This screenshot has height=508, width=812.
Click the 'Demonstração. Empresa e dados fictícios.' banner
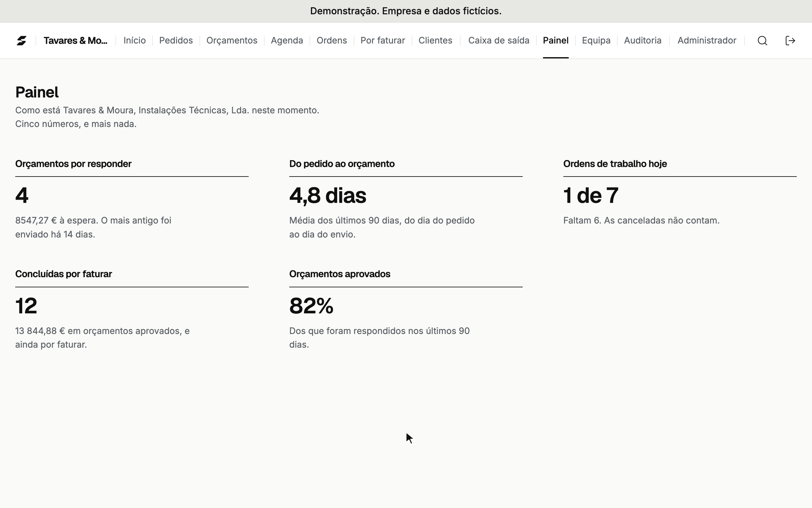406,11
